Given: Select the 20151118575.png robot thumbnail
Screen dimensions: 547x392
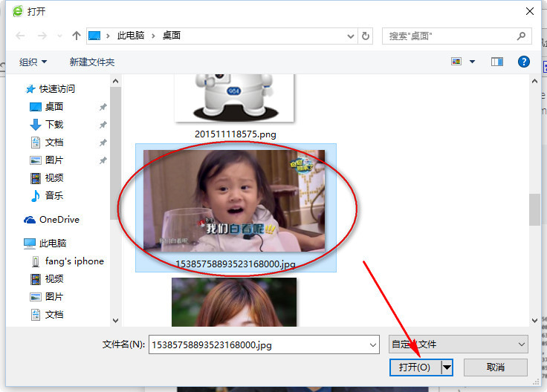Looking at the screenshot, I should coord(234,97).
